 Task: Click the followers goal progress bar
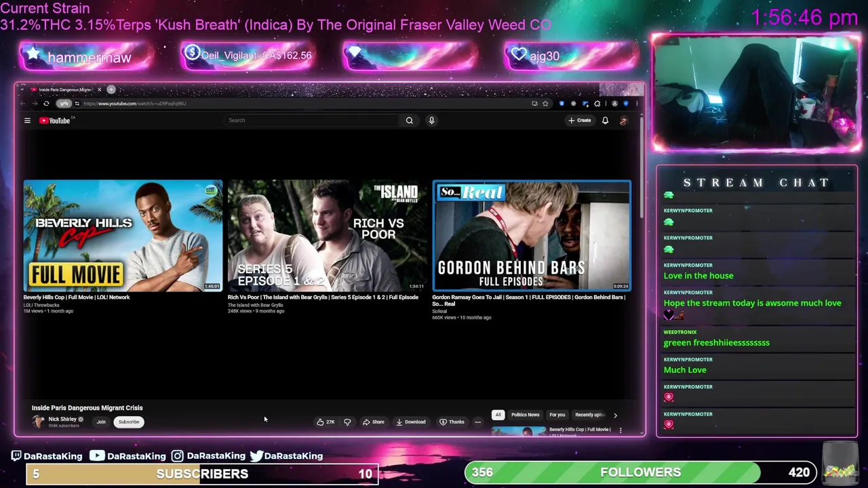click(x=640, y=472)
